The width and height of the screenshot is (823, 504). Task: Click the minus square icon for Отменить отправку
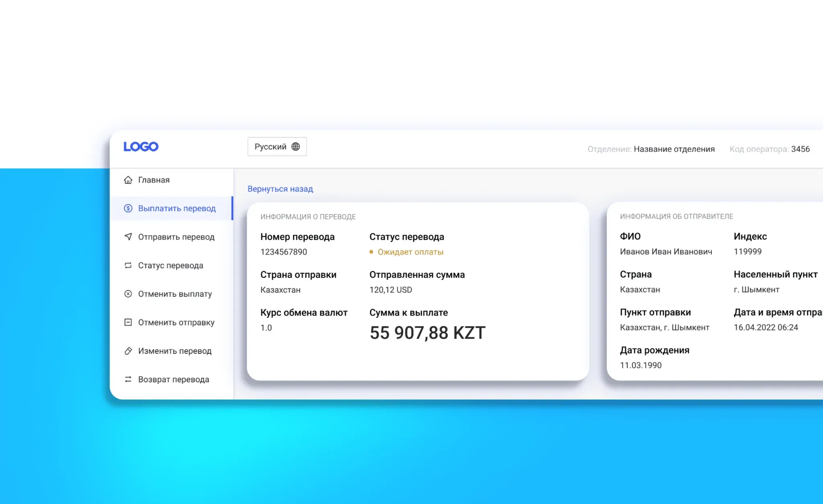coord(128,322)
